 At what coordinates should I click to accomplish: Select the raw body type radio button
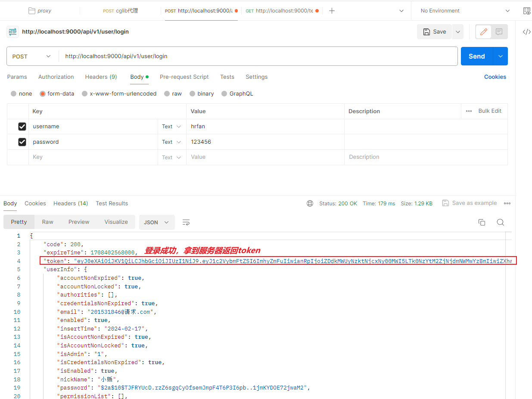167,93
